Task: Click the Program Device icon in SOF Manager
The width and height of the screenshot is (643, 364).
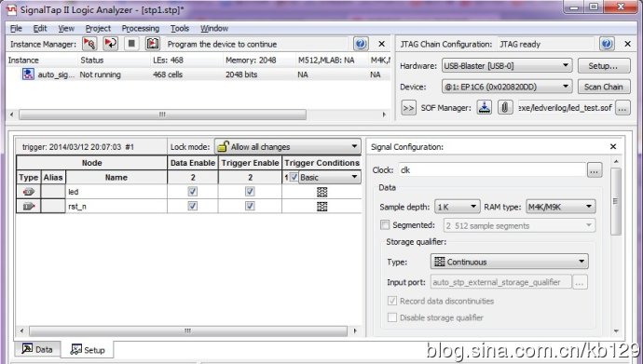Action: coord(485,108)
